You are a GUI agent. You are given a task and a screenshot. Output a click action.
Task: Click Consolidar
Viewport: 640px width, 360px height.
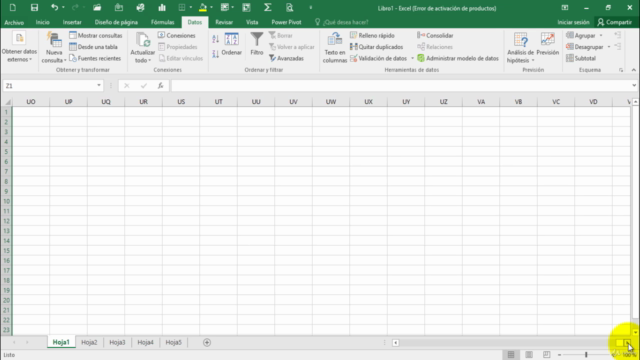[x=435, y=36]
